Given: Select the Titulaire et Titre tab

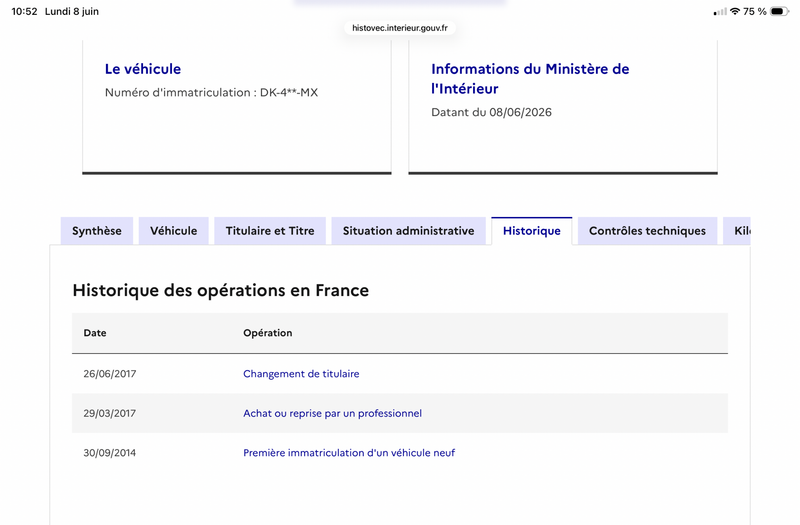Looking at the screenshot, I should pyautogui.click(x=270, y=231).
